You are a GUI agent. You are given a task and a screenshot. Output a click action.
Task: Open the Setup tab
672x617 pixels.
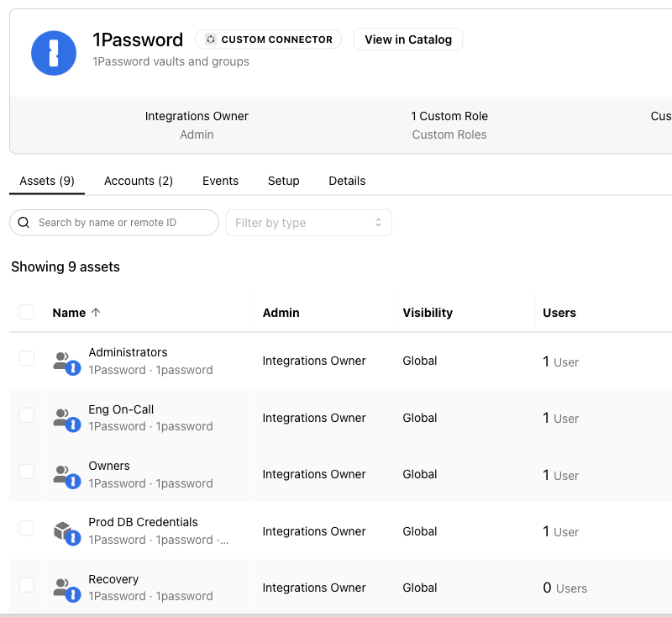(283, 181)
